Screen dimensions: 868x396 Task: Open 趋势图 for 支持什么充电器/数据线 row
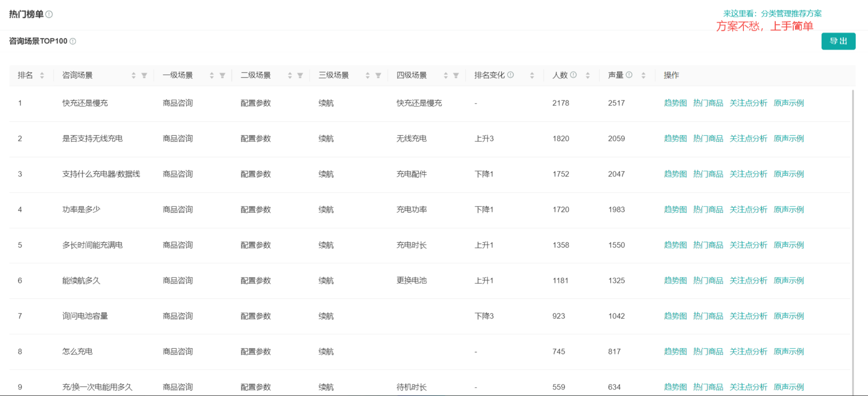point(675,174)
